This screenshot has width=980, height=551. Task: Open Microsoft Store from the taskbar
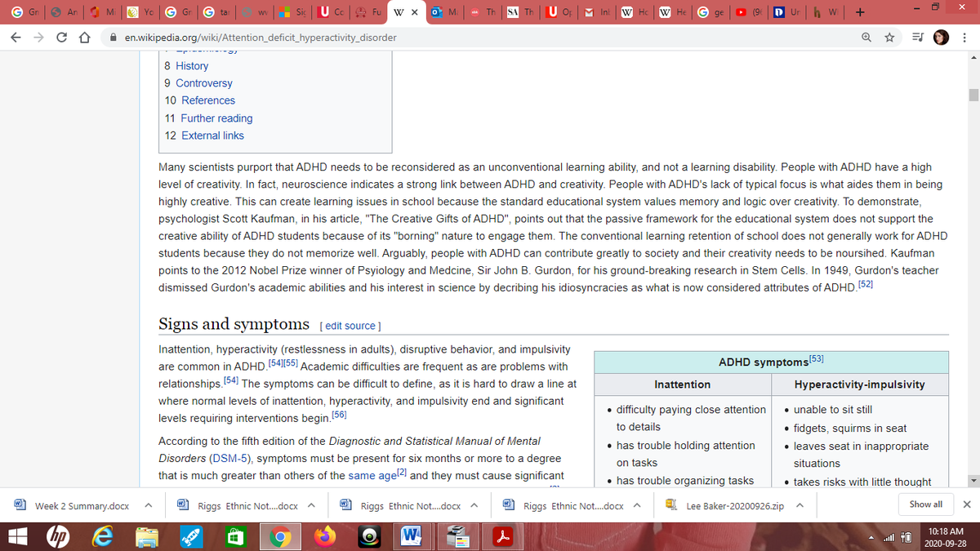coord(235,536)
